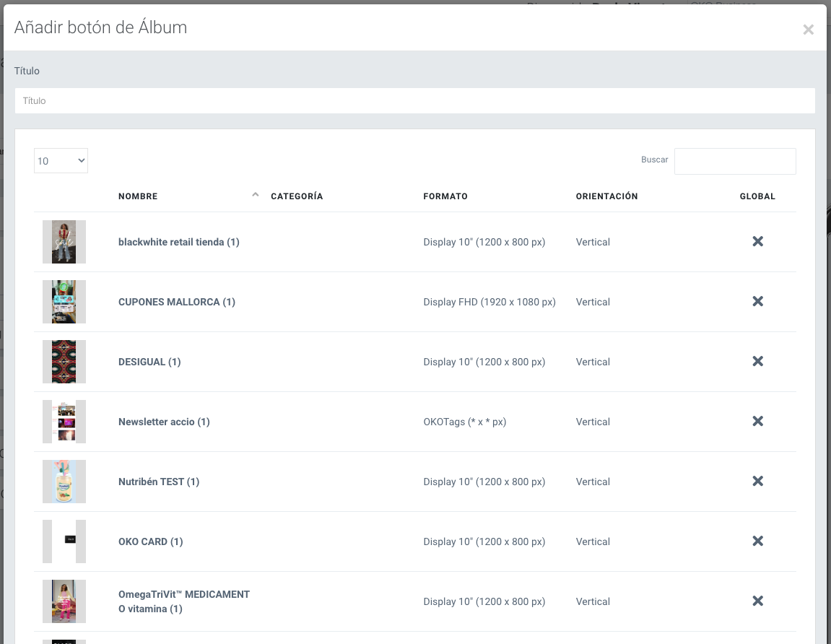Viewport: 831px width, 644px height.
Task: Open album DESIGUAL (1)
Action: pyautogui.click(x=149, y=362)
